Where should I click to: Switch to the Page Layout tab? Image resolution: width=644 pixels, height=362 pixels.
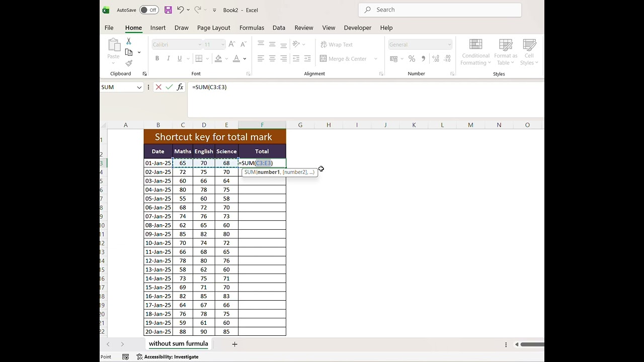[214, 28]
